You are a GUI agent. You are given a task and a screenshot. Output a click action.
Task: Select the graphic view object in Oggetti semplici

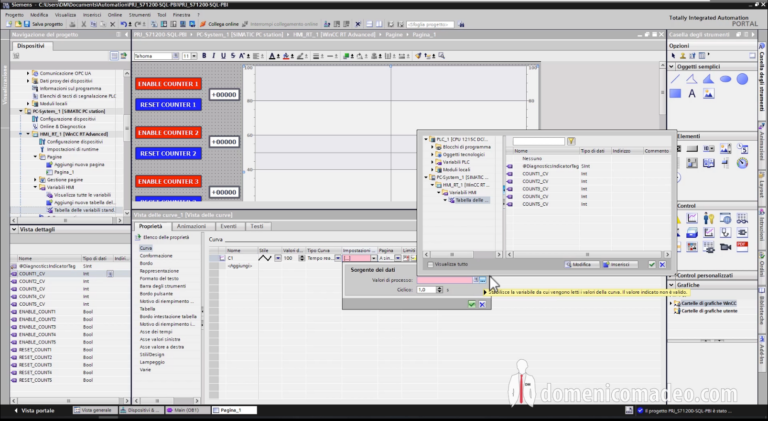click(x=709, y=94)
